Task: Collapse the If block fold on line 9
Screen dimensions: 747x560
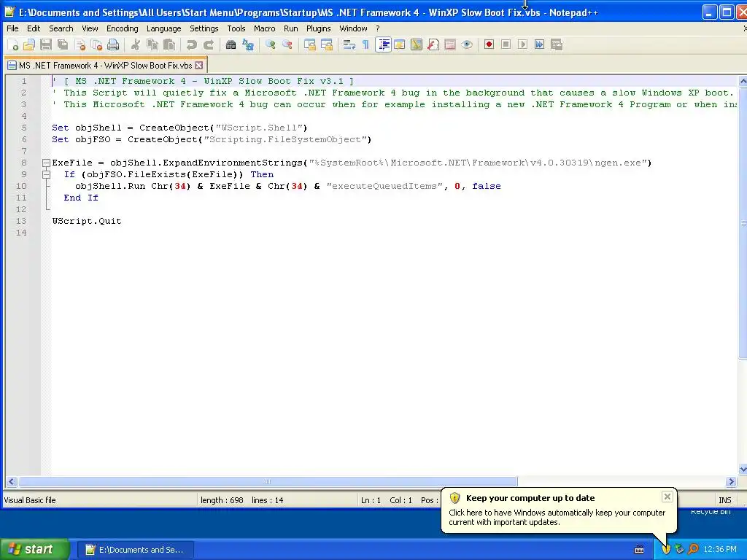Action: click(46, 174)
